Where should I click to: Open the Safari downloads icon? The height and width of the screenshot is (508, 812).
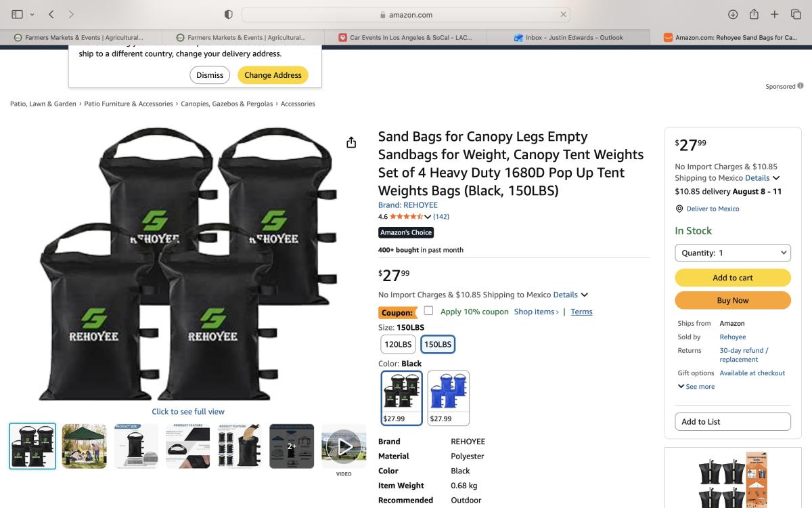[733, 14]
